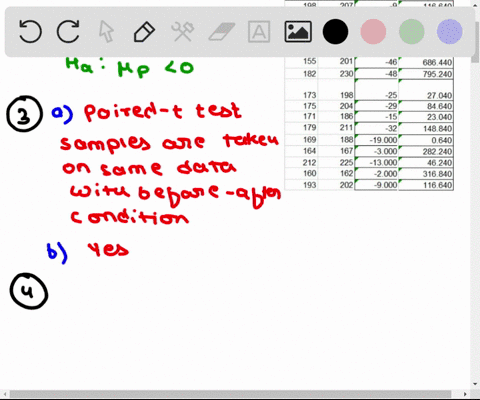
Task: Open the tools (hammer and wrench) icon
Action: coord(183,32)
